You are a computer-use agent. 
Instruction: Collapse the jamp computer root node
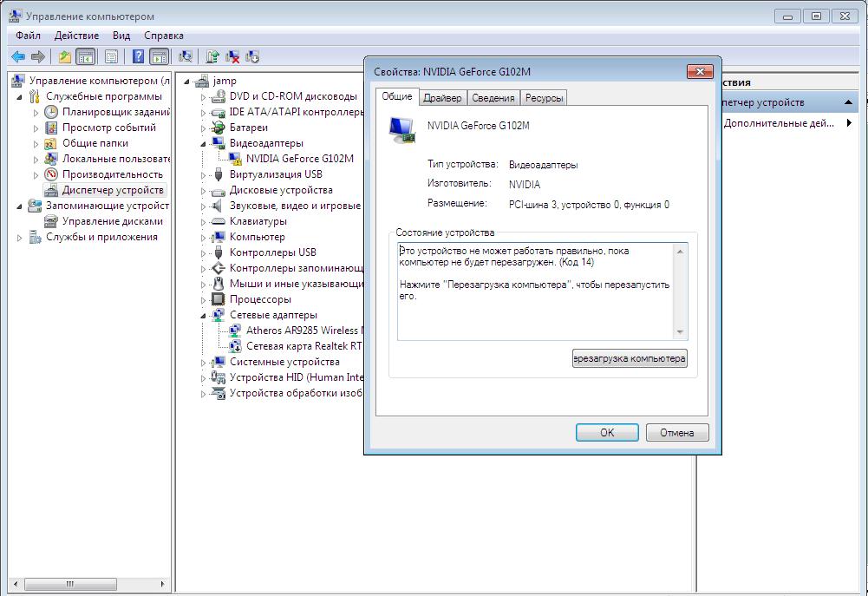(x=187, y=82)
